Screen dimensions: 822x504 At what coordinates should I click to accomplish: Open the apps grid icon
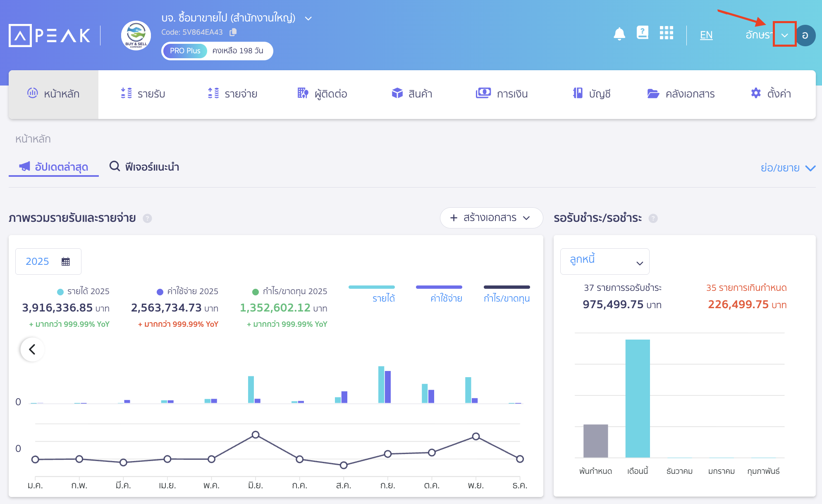pos(666,33)
